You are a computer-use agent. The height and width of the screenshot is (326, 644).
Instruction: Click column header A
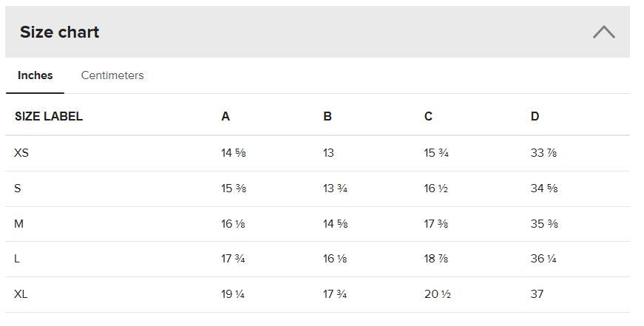[x=226, y=116]
